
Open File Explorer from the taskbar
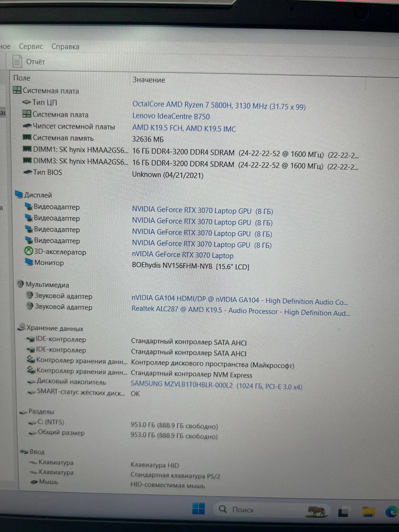(x=369, y=512)
